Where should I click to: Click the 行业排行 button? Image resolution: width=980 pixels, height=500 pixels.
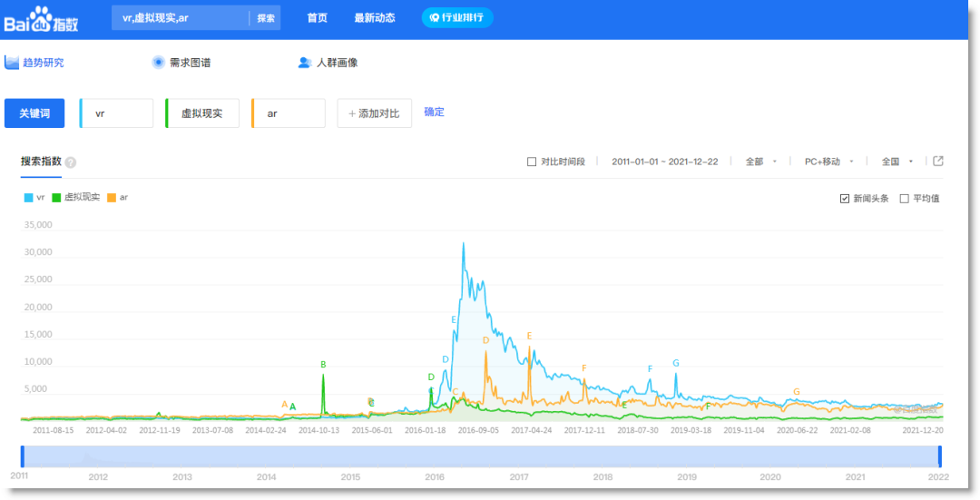pos(457,18)
